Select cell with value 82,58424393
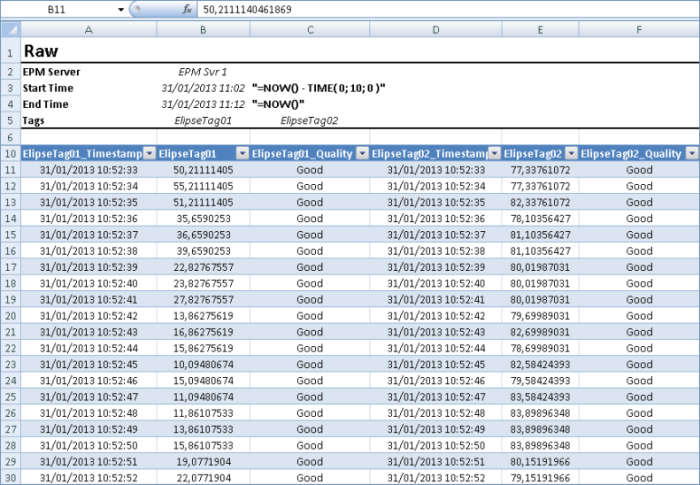Screen dimensions: 700x485 click(x=540, y=364)
